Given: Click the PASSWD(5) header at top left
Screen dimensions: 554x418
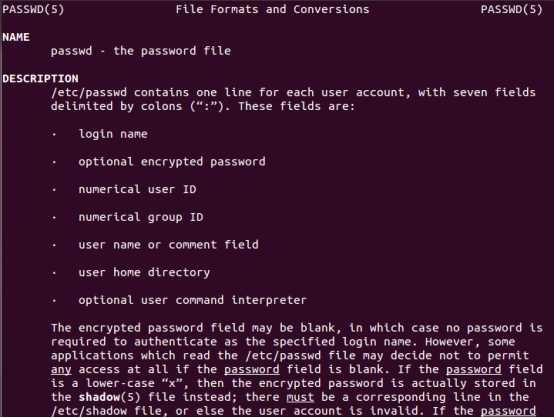Looking at the screenshot, I should [x=33, y=9].
